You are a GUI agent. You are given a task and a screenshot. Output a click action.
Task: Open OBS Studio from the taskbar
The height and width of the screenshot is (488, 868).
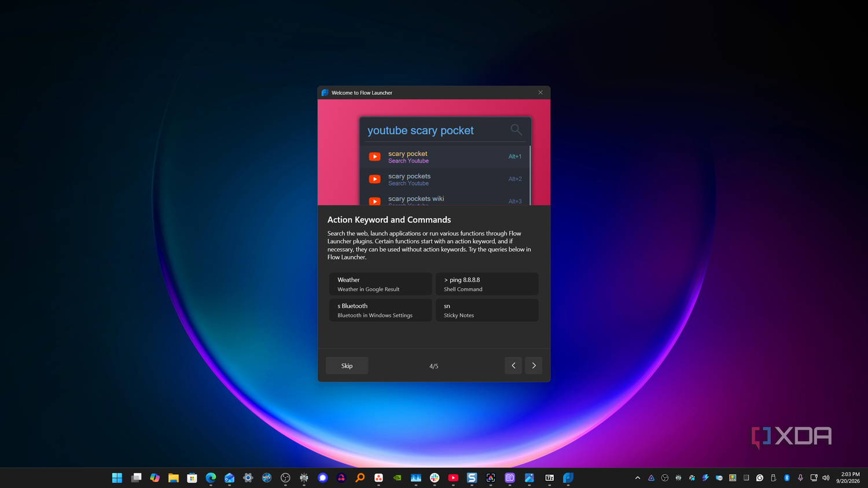pyautogui.click(x=285, y=478)
